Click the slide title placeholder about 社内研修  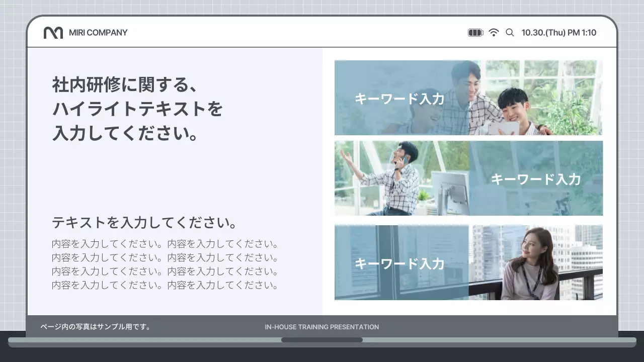coord(136,109)
